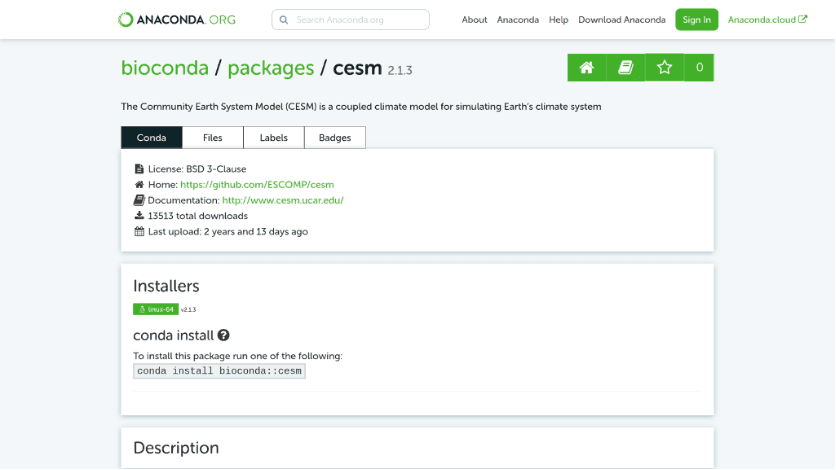Click the search magnifier icon
Viewport: 836px width, 470px height.
coord(284,20)
